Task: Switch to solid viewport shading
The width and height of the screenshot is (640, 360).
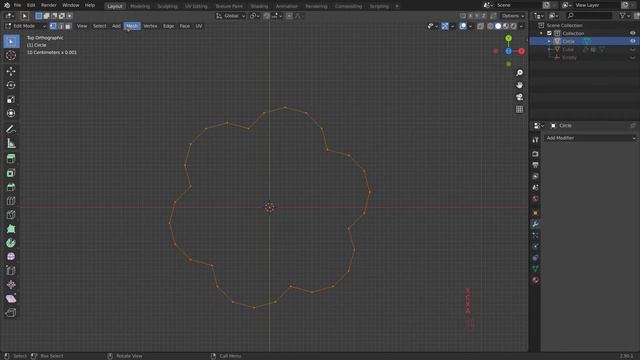Action: click(x=498, y=26)
